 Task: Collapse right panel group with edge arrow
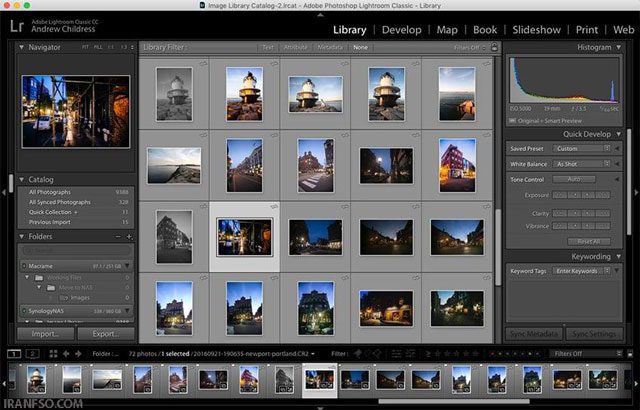pos(636,192)
